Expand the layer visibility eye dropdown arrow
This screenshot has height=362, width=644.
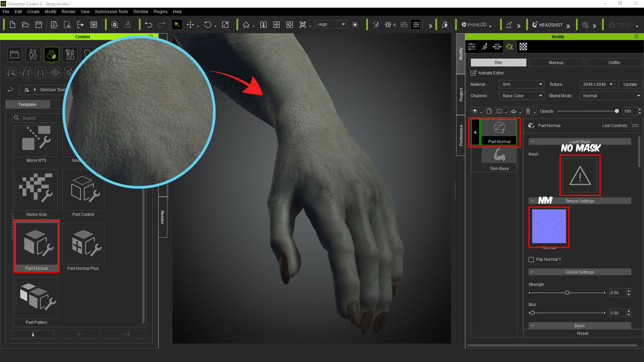pyautogui.click(x=481, y=112)
